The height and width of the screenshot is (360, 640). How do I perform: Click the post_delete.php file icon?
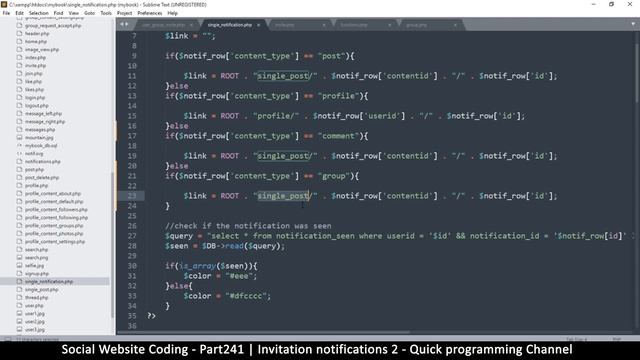click(19, 178)
